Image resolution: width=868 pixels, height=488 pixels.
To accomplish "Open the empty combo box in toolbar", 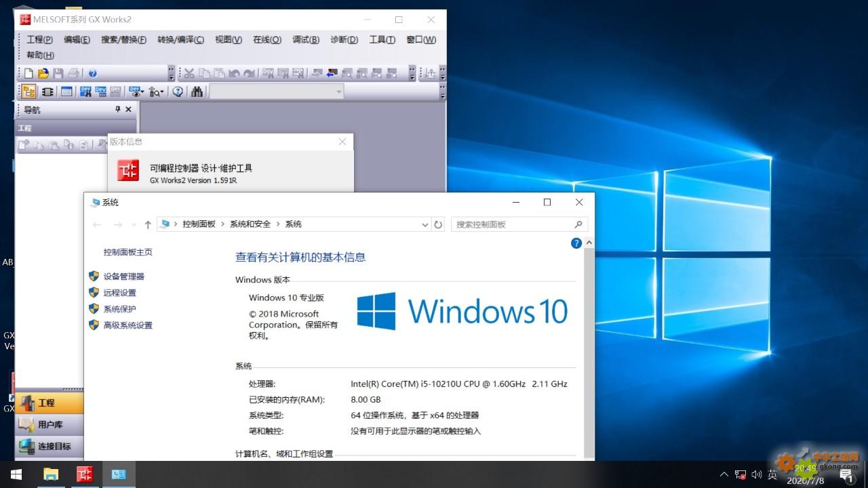I will click(x=277, y=91).
